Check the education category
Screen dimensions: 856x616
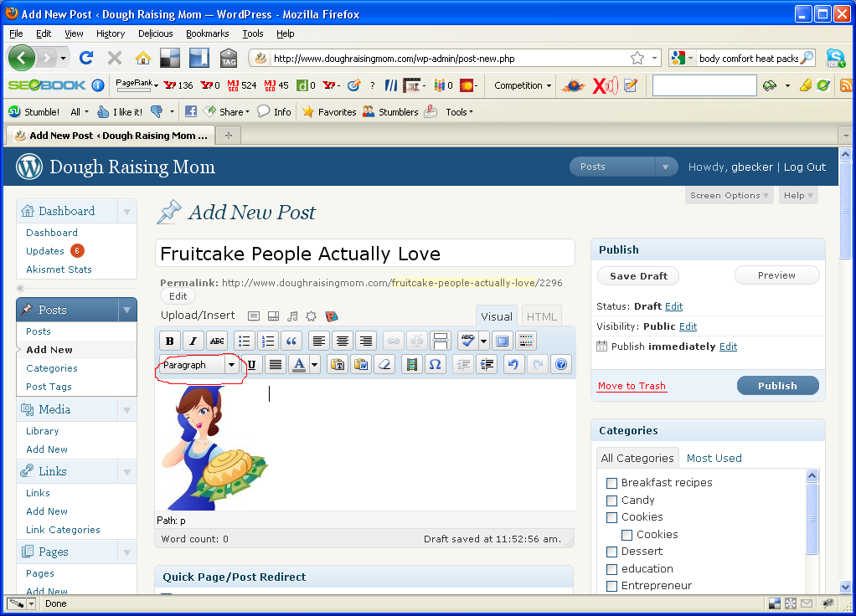click(x=612, y=569)
